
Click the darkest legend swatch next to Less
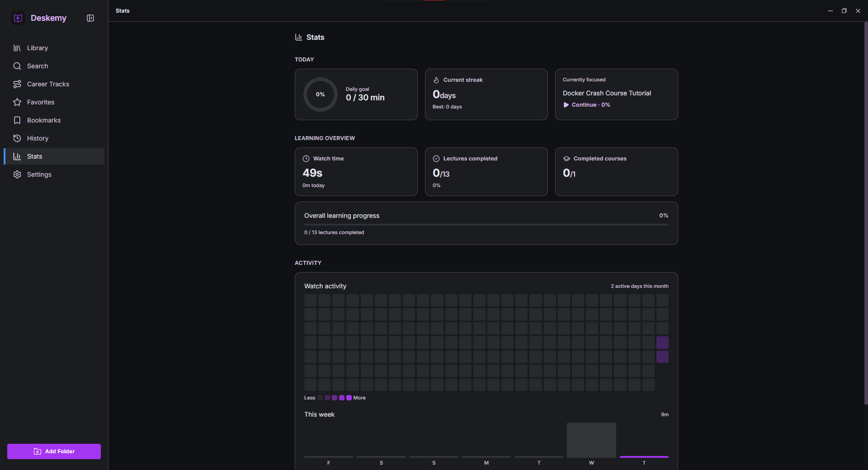point(320,398)
